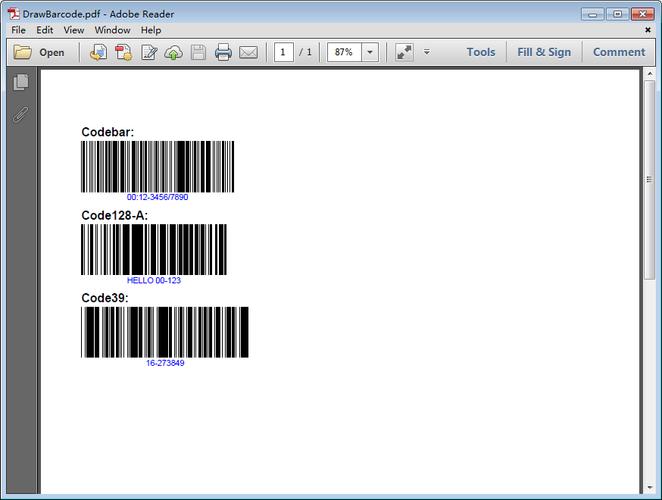662x500 pixels.
Task: Expand the toolbar options small arrow
Action: (427, 52)
